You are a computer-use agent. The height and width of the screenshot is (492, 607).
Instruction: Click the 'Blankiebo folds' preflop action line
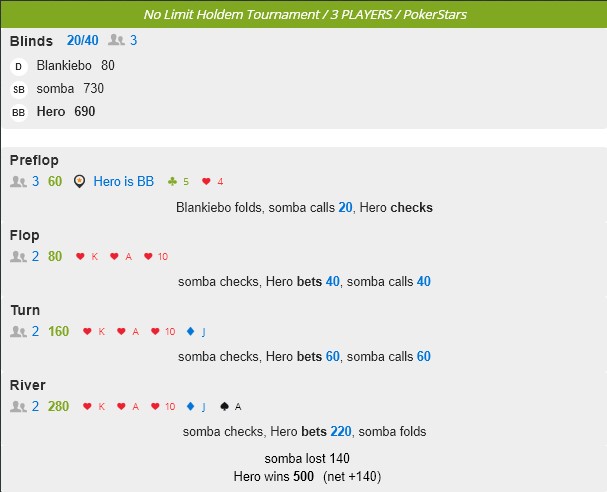(304, 207)
